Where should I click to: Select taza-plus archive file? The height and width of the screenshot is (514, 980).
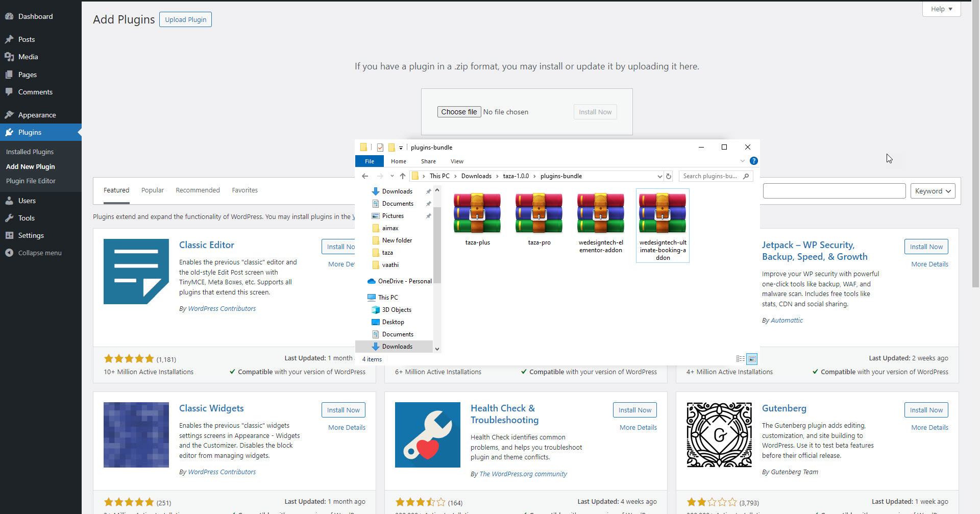pos(477,219)
